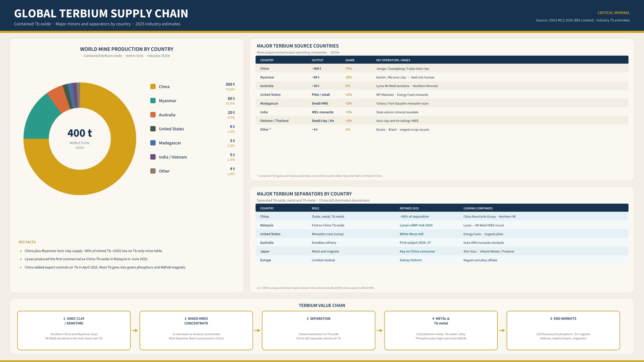The image size is (644, 362).
Task: Select the Madagascar blue legend swatch
Action: (x=153, y=143)
